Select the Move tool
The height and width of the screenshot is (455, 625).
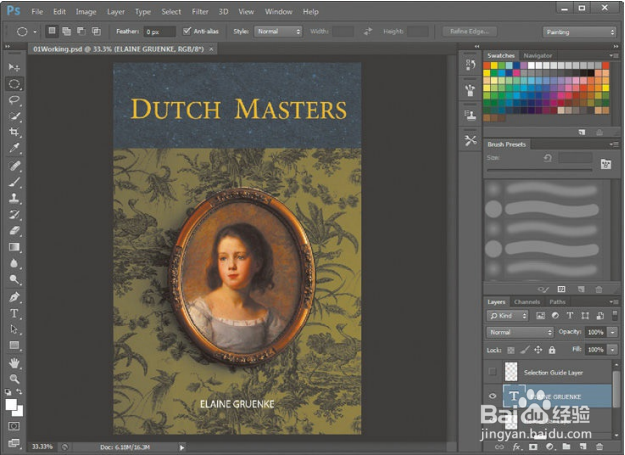pyautogui.click(x=14, y=67)
